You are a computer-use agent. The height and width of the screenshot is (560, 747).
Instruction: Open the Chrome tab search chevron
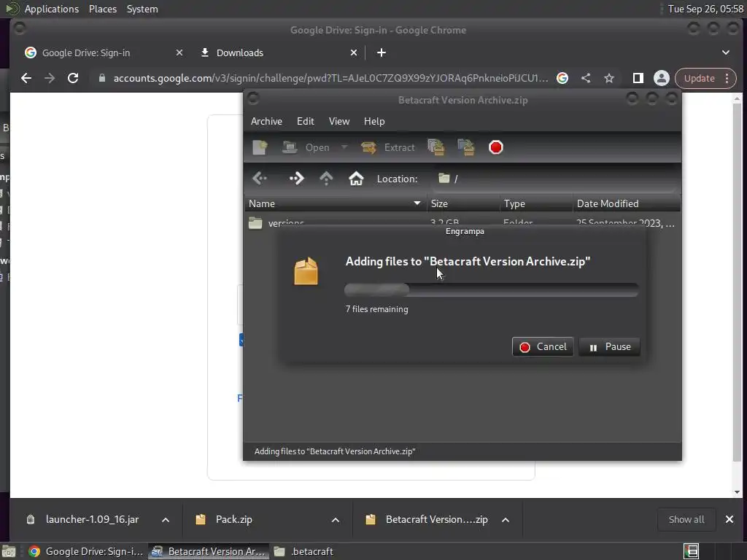tap(726, 52)
